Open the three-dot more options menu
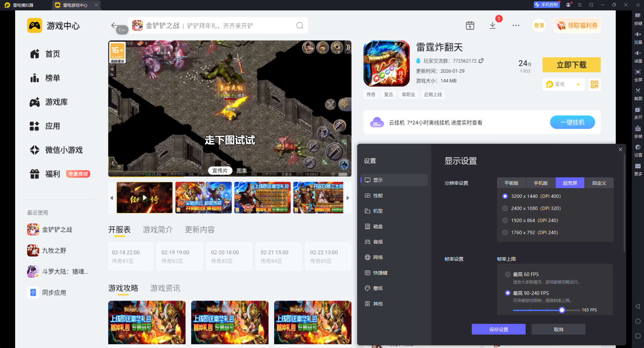Screen dimensions: 644x348 coord(516,26)
